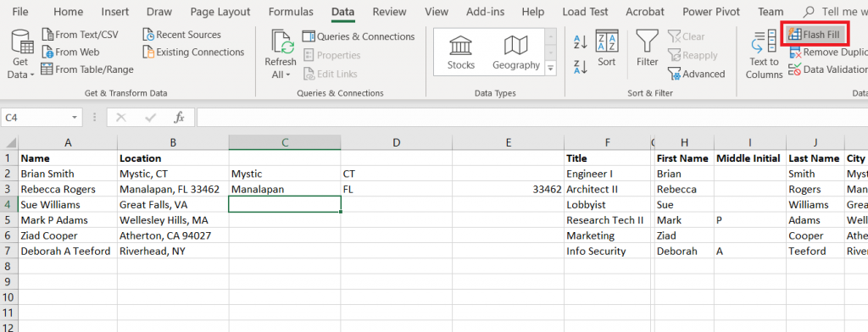868x332 pixels.
Task: Open the Help tab
Action: click(533, 12)
